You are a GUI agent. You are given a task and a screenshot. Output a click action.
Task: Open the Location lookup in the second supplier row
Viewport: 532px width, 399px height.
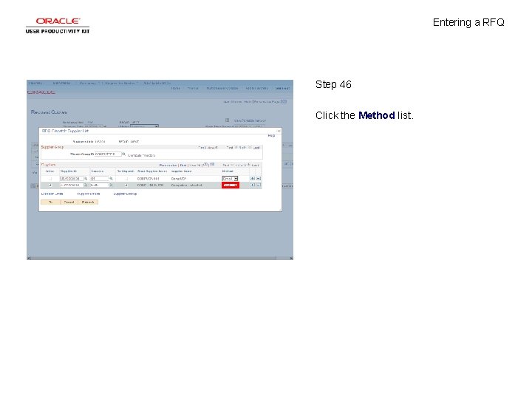111,185
